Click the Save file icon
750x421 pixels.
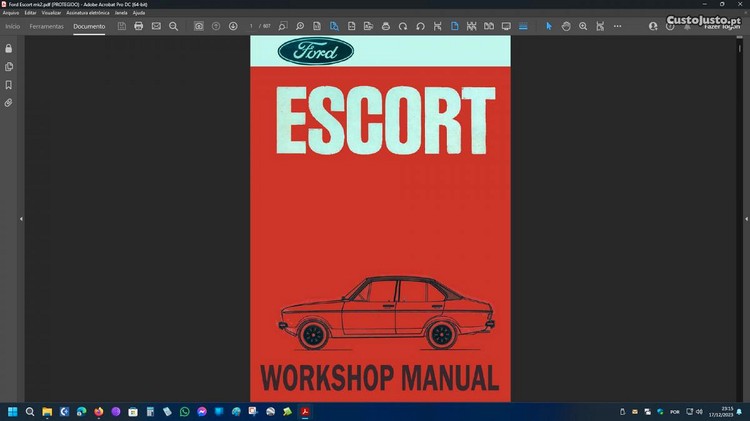pos(121,26)
